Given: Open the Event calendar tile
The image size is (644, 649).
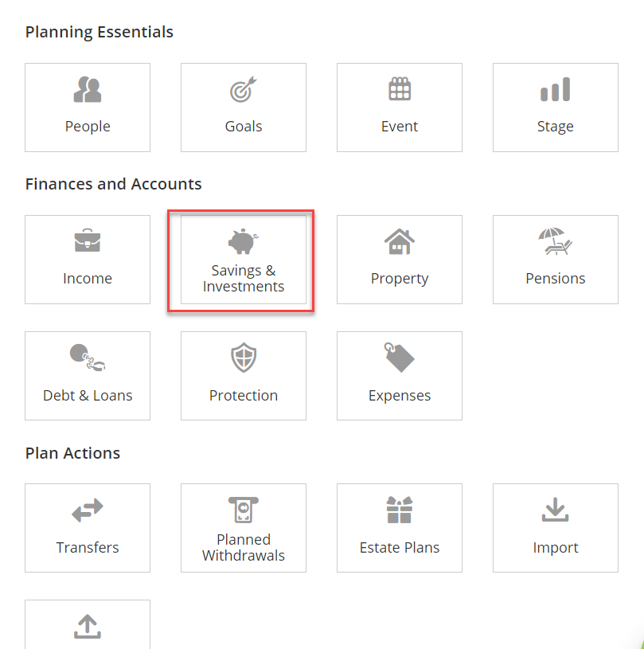Looking at the screenshot, I should tap(400, 108).
